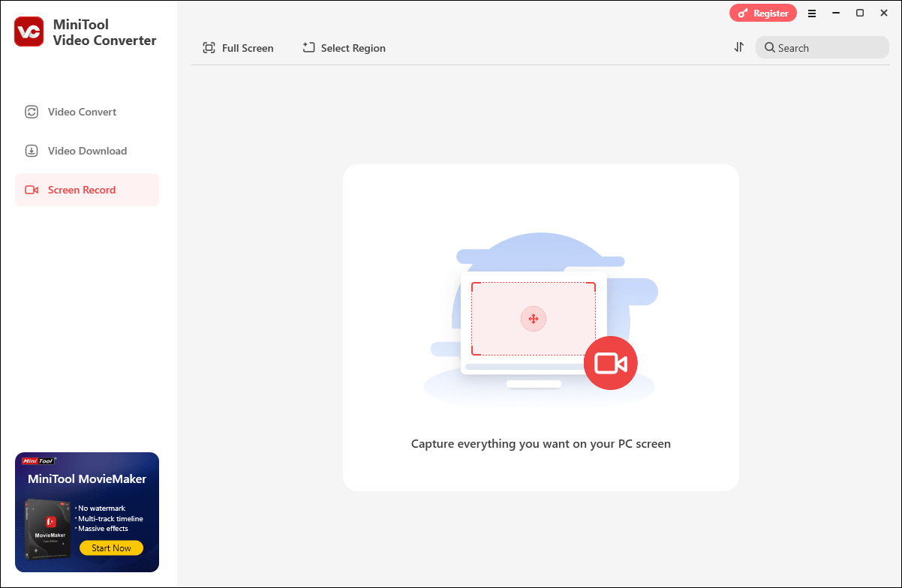Click the Register button
The image size is (902, 588).
pos(763,13)
